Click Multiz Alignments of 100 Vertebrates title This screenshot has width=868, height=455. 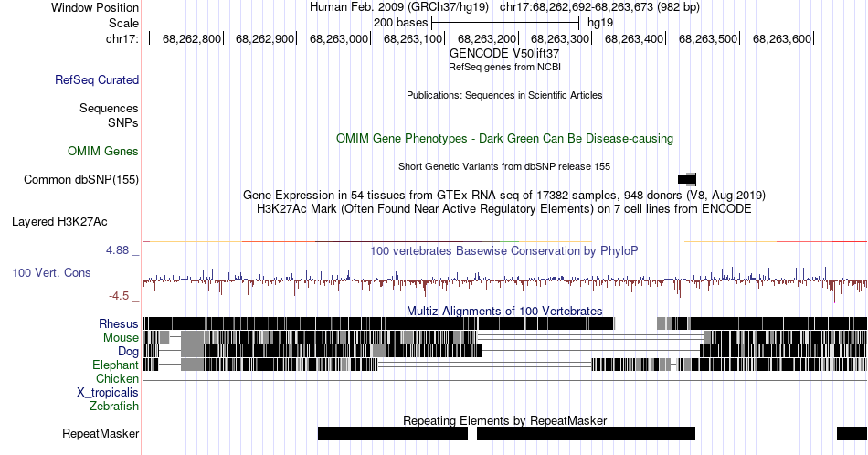504,311
